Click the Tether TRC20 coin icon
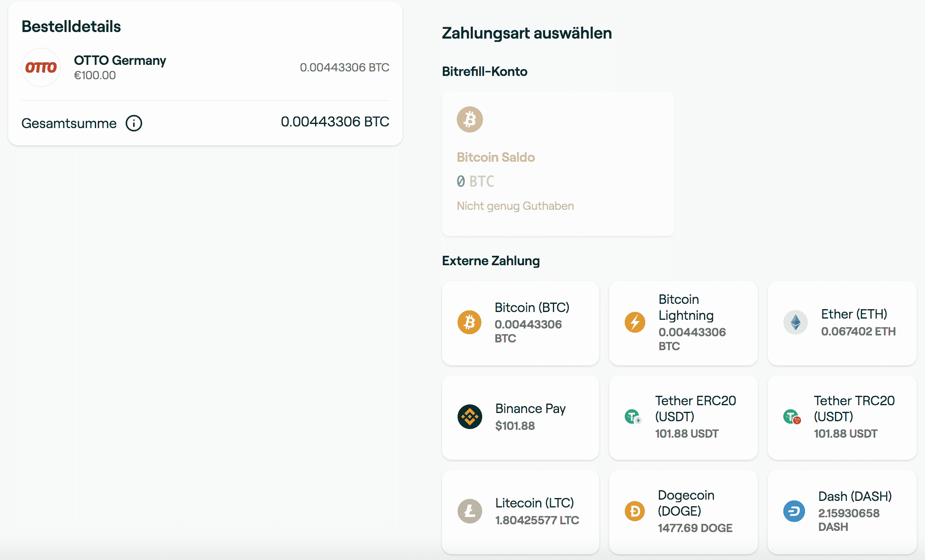 [x=792, y=417]
